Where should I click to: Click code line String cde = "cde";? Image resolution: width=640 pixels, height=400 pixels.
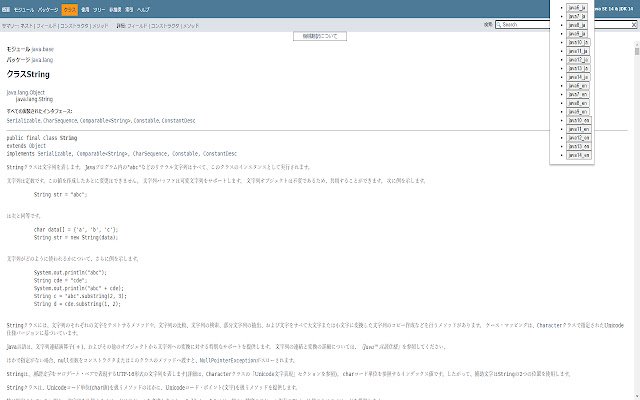60,280
